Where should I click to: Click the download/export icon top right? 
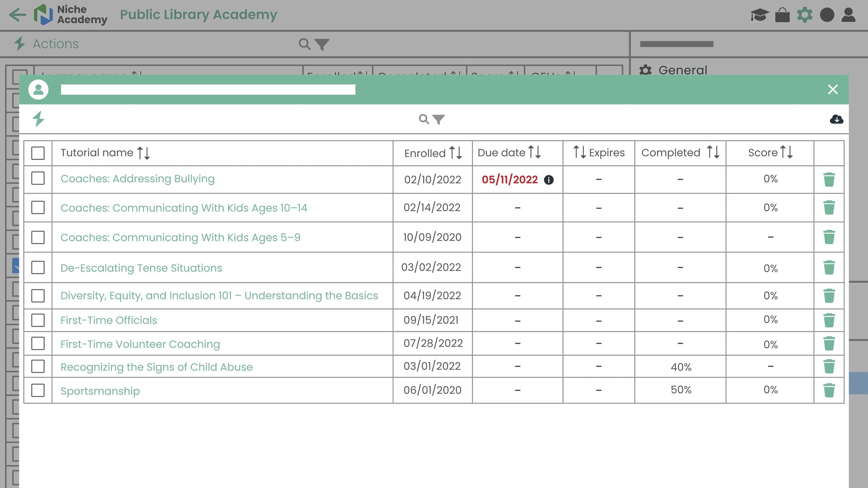[x=836, y=119]
